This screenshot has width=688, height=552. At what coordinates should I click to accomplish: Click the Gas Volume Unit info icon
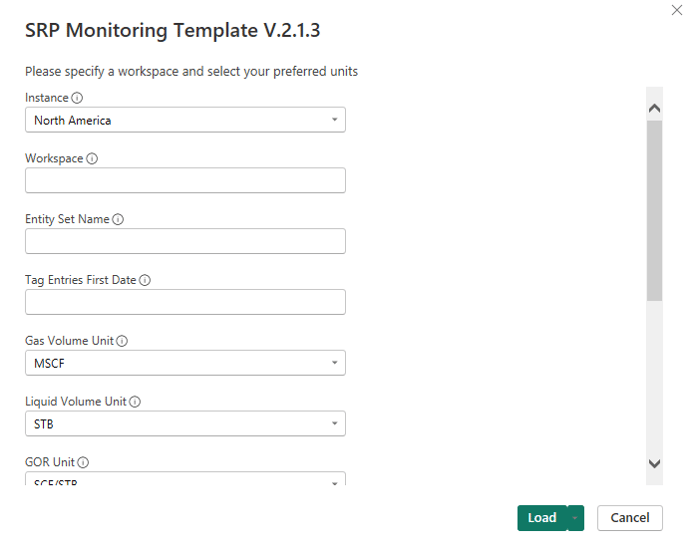click(x=122, y=341)
